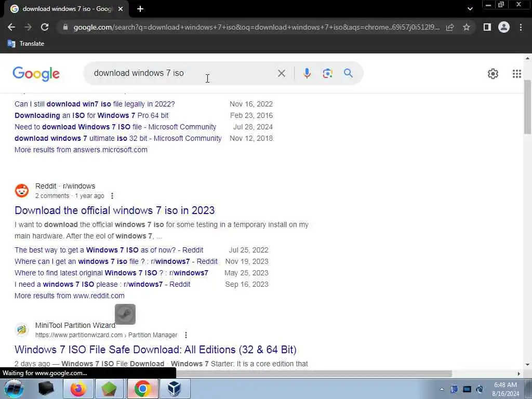Click the Reddit favicon icon
The height and width of the screenshot is (399, 532).
pyautogui.click(x=22, y=191)
